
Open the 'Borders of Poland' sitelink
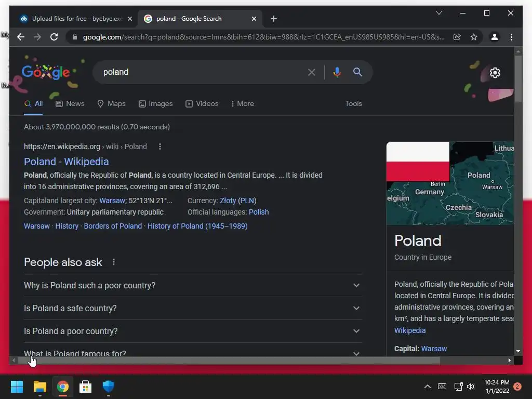[113, 226]
